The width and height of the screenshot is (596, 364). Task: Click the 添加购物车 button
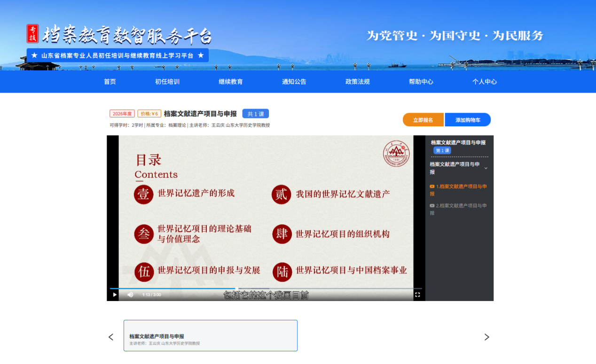click(468, 120)
